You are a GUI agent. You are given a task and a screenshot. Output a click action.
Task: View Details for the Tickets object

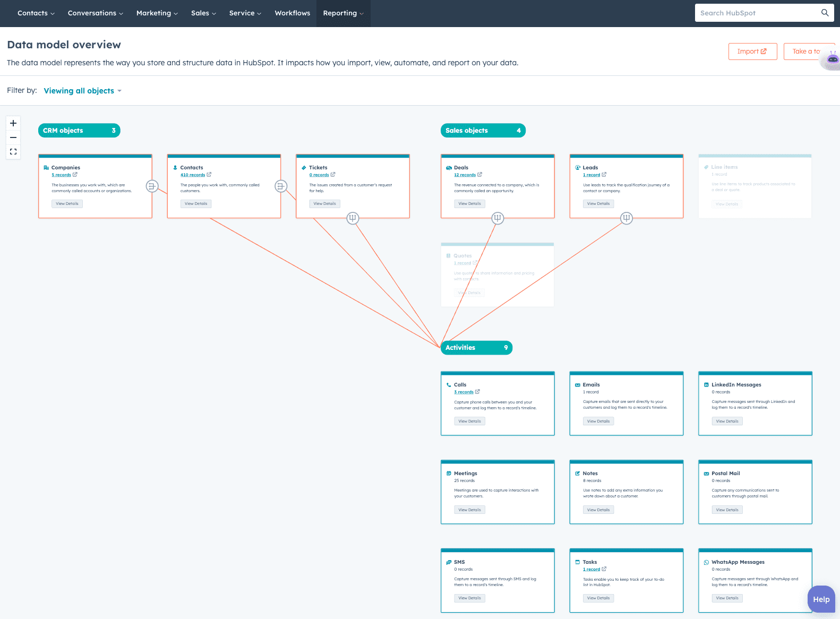point(325,204)
